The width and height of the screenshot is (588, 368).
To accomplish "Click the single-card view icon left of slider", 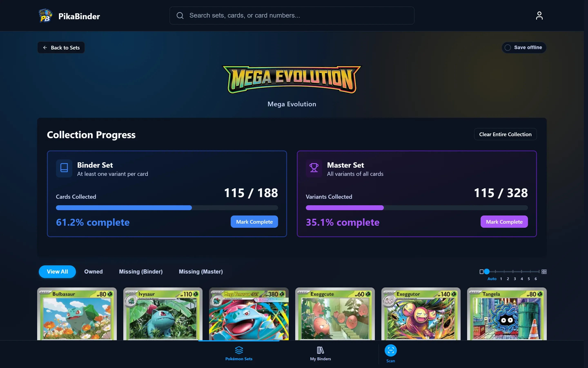I will (x=481, y=272).
